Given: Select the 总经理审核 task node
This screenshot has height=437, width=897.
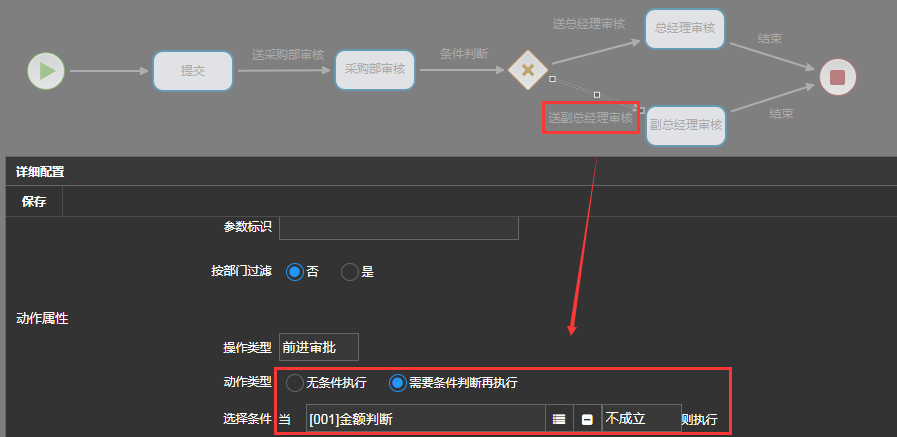Looking at the screenshot, I should pos(684,29).
